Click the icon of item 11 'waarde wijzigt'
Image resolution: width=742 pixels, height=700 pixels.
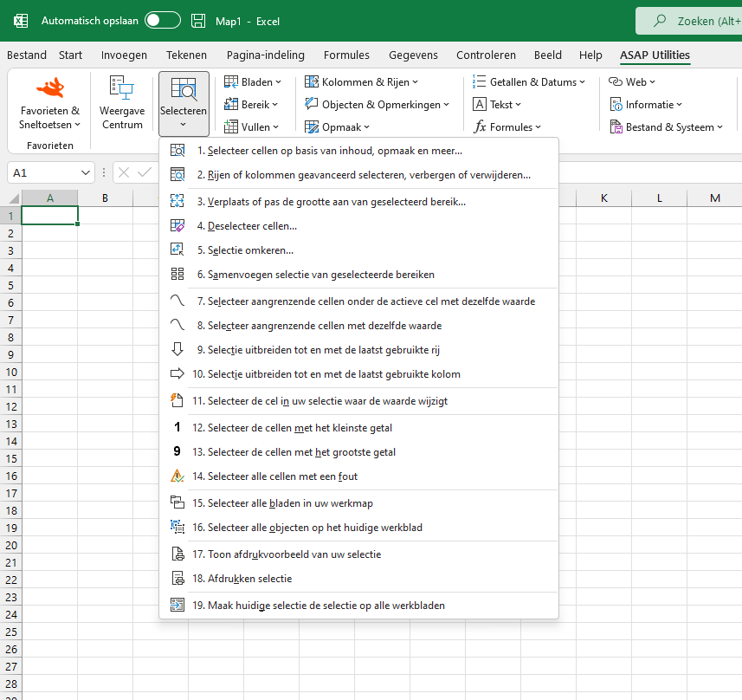click(x=177, y=400)
